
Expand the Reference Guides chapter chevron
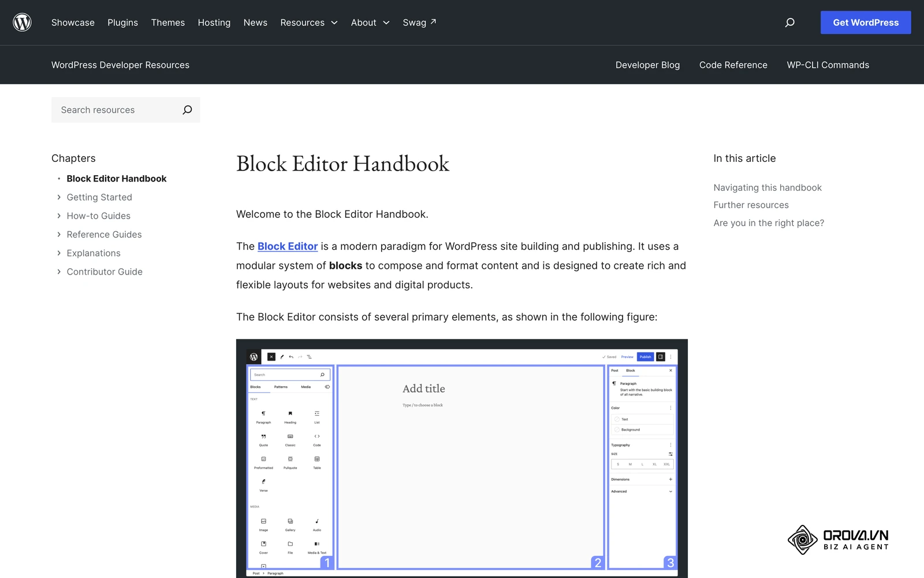pos(59,234)
